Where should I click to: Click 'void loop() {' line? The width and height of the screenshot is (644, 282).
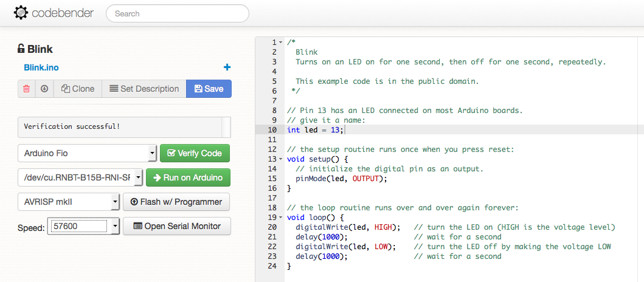pos(315,218)
